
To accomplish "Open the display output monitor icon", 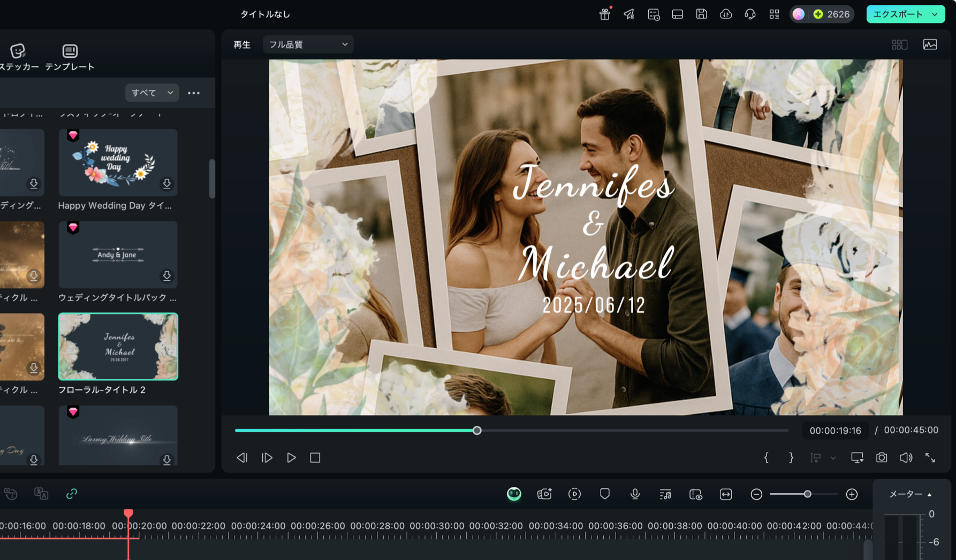I will tap(857, 458).
